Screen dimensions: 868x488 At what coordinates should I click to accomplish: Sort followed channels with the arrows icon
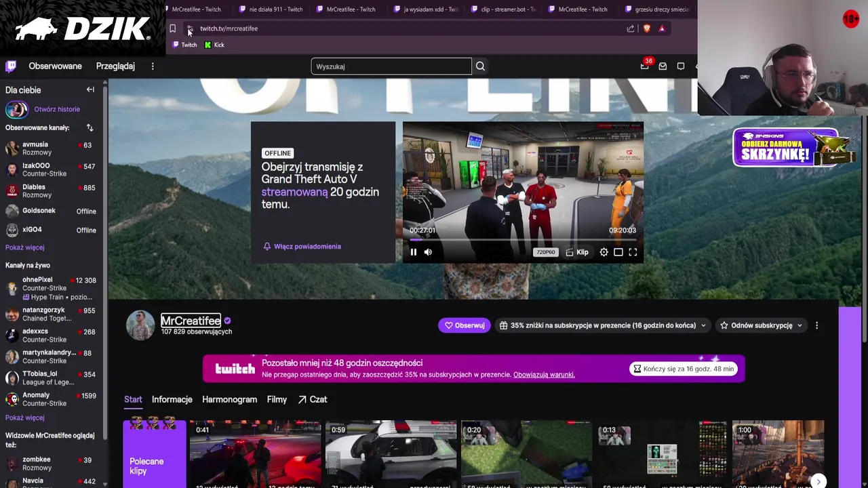(90, 127)
